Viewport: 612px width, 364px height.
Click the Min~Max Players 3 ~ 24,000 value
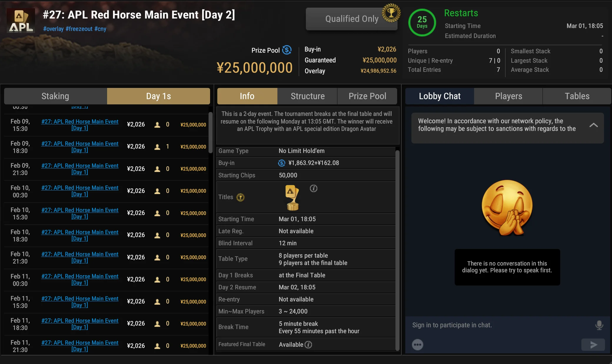(x=293, y=311)
